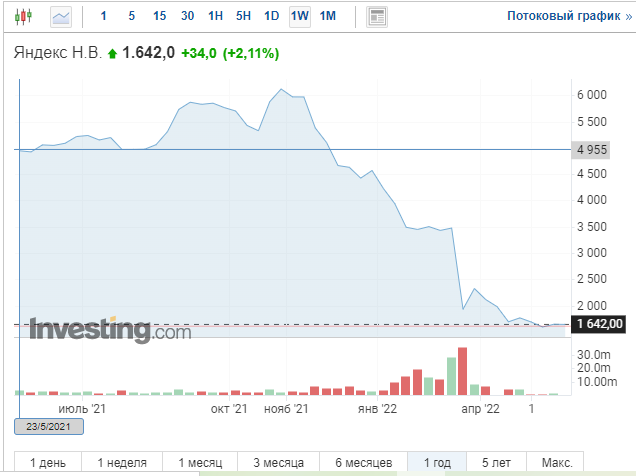Viewport: 636px width, 476px height.
Task: Switch to candlestick chart type
Action: [x=23, y=17]
